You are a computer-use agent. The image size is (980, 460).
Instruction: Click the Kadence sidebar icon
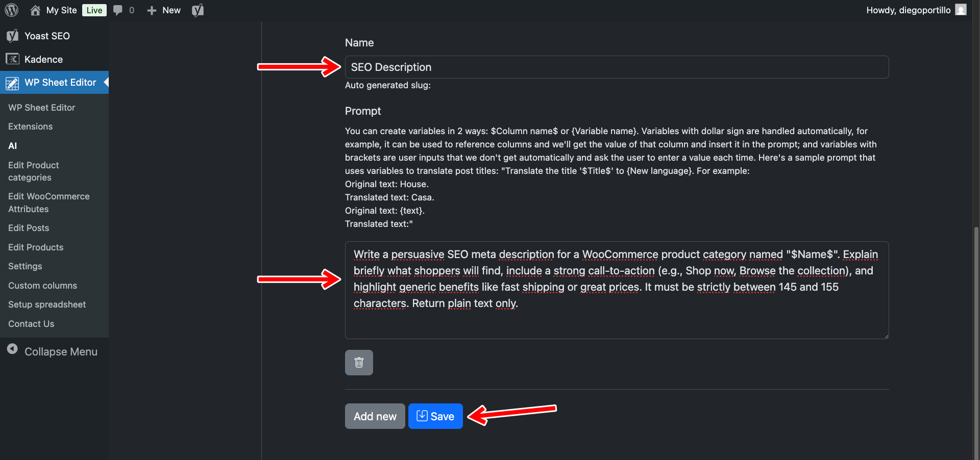click(x=12, y=59)
